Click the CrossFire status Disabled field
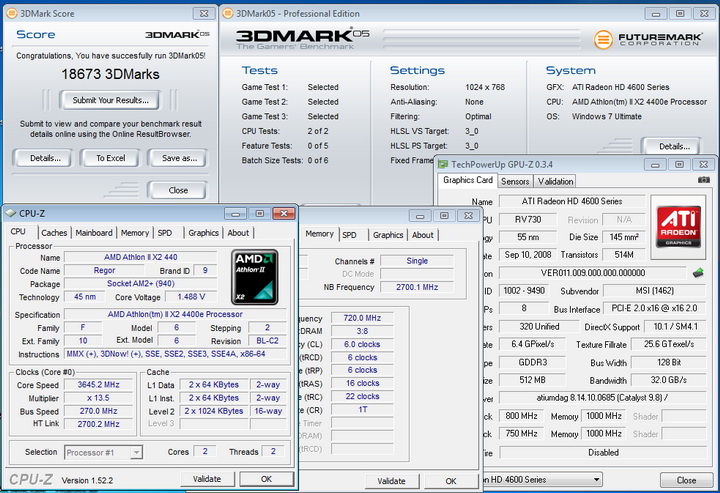The image size is (720, 493). 603,453
